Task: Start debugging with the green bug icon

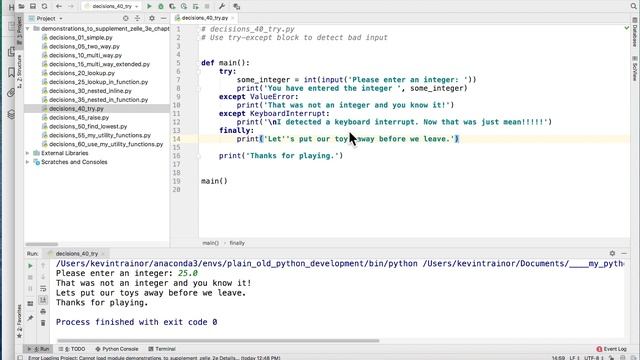Action: point(161,7)
